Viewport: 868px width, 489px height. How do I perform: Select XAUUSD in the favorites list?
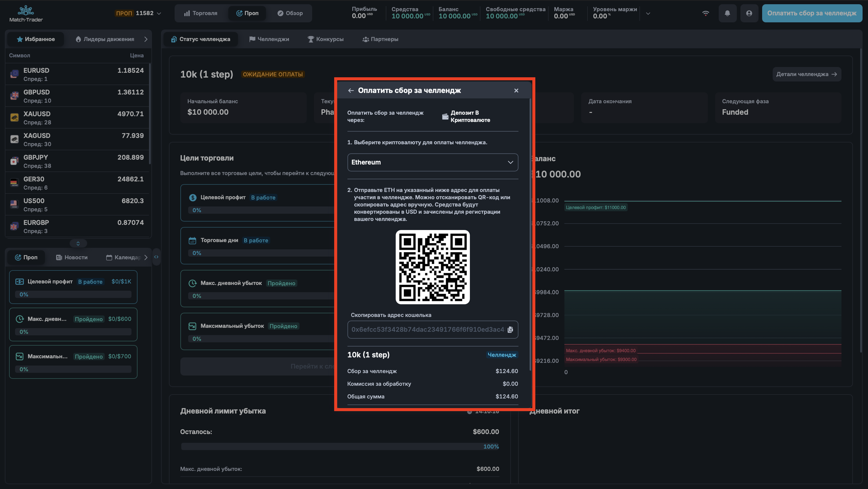(x=77, y=118)
